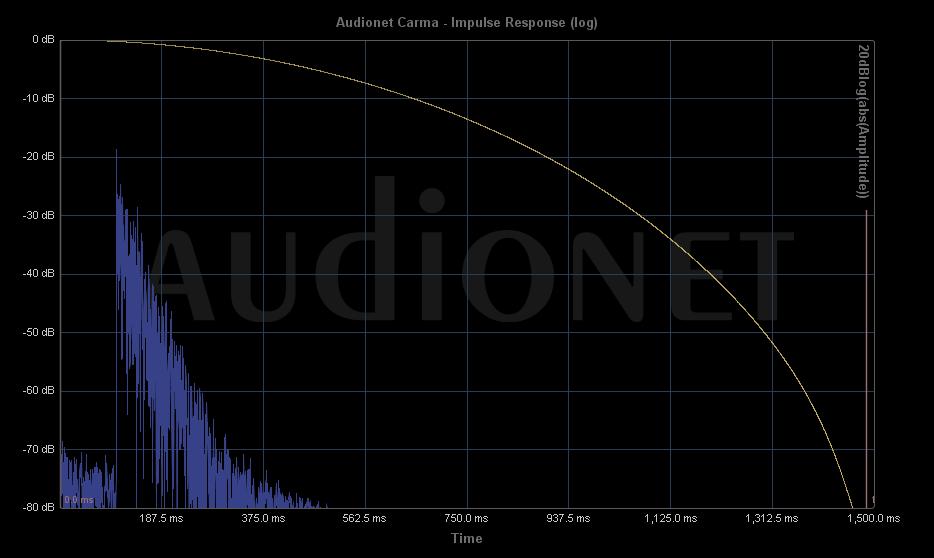Click the '562.5 ms' time label

coord(364,518)
